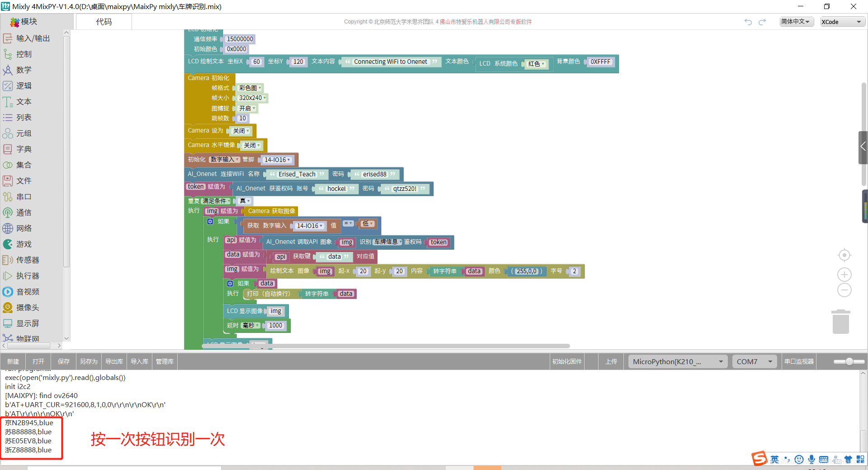The image size is (868, 470).
Task: Click the undo arrow icon
Action: coord(748,22)
